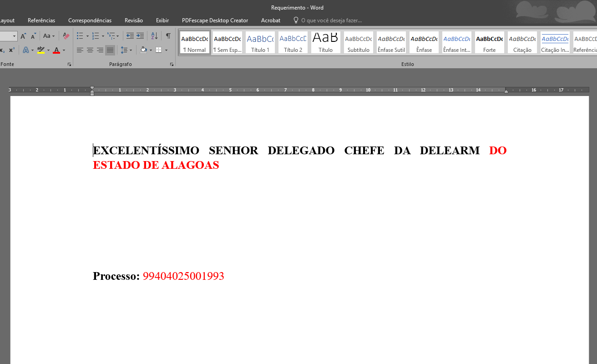Screen dimensions: 597x364
Task: Apply the Título 1 style
Action: click(260, 42)
